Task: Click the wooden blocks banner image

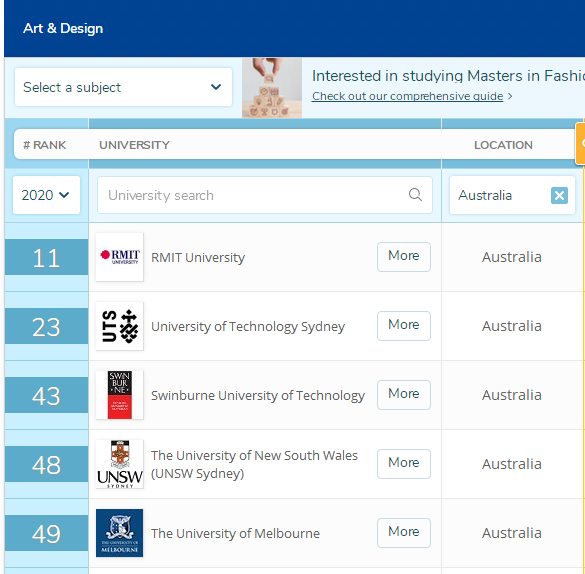Action: click(272, 88)
